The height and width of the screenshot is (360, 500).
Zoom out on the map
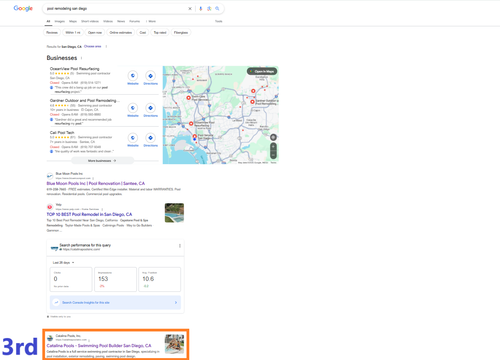273,155
